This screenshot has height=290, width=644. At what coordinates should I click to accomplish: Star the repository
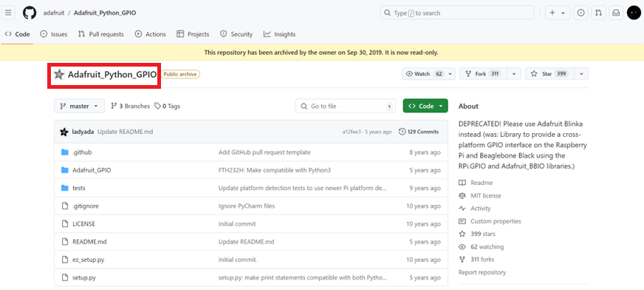click(x=549, y=74)
